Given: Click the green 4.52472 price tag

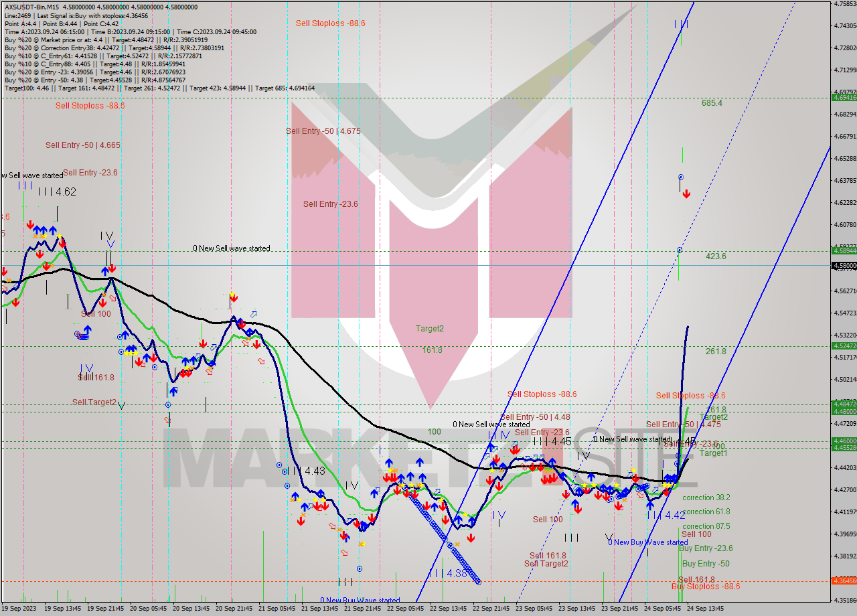Looking at the screenshot, I should click(x=844, y=345).
